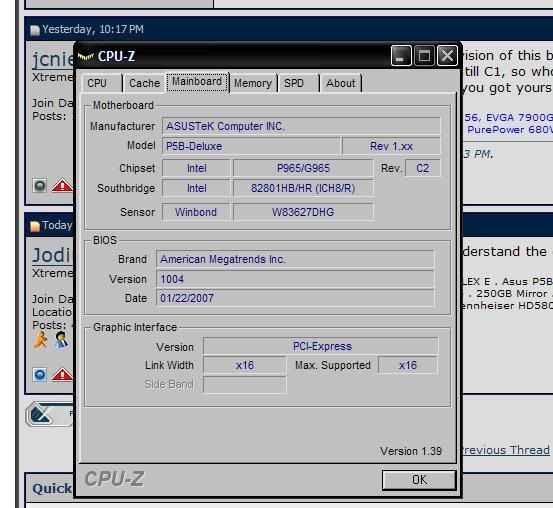
Task: Click the blue user icon under Jodi's posts
Action: 61,340
